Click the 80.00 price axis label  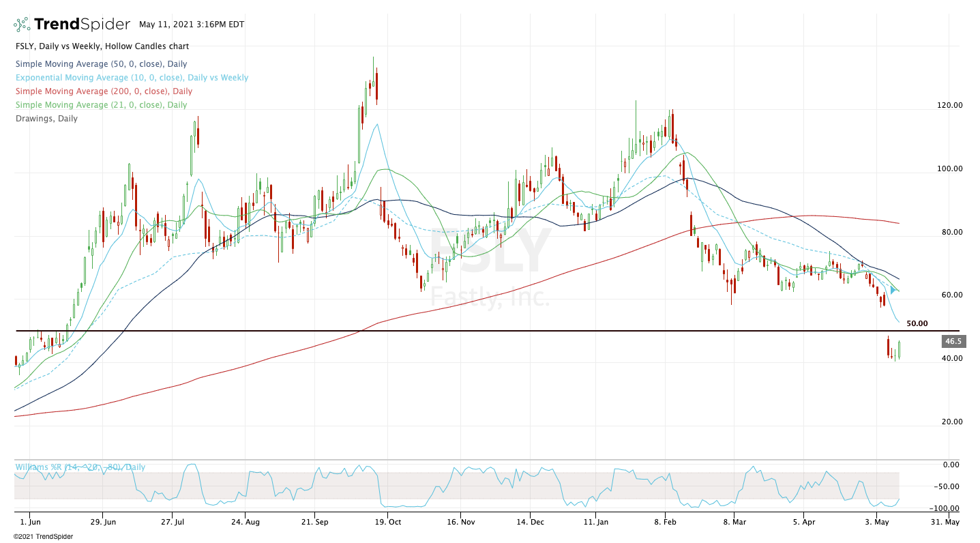pos(951,233)
